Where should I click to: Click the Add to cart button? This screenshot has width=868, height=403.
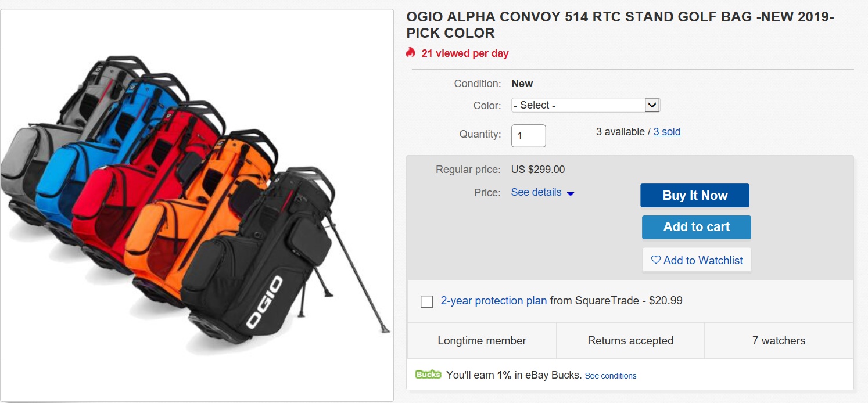pyautogui.click(x=696, y=227)
